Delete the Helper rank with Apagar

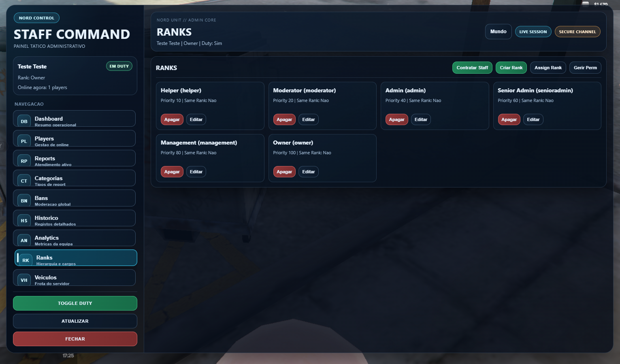pyautogui.click(x=172, y=119)
